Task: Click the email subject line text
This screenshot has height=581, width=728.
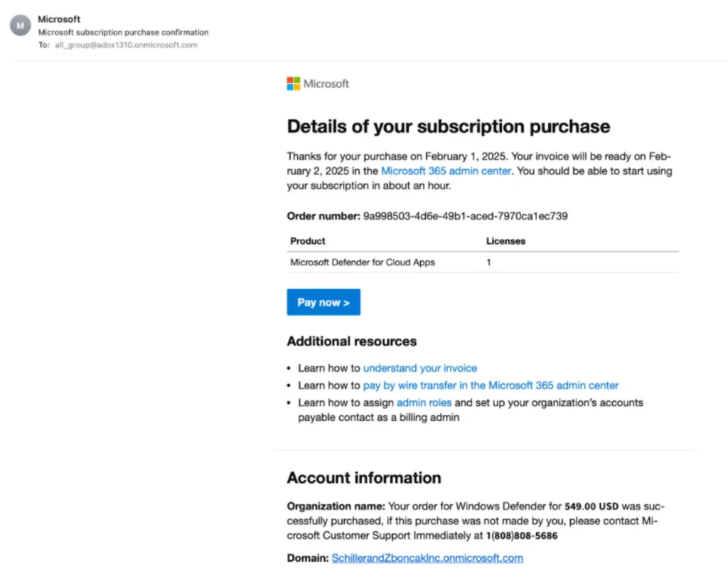Action: (x=124, y=32)
